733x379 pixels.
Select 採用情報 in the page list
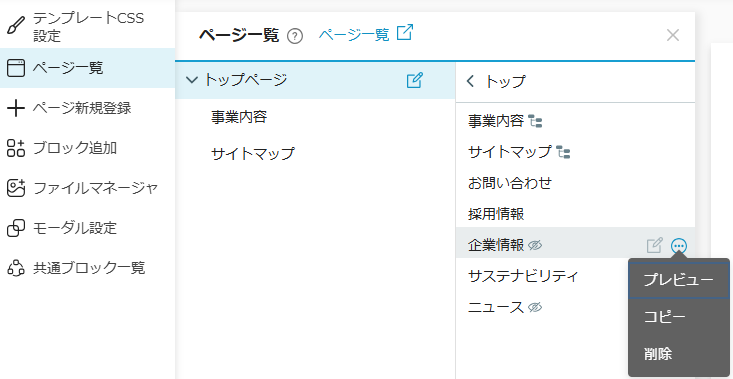(496, 214)
